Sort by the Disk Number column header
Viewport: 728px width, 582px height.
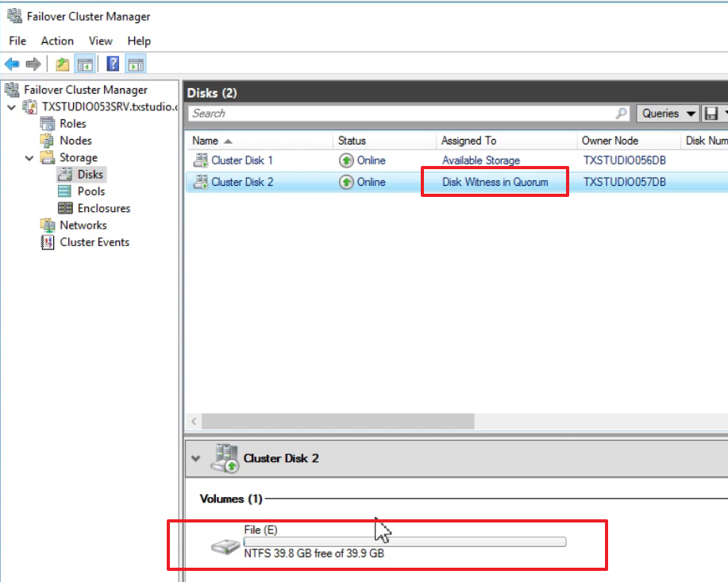coord(705,141)
